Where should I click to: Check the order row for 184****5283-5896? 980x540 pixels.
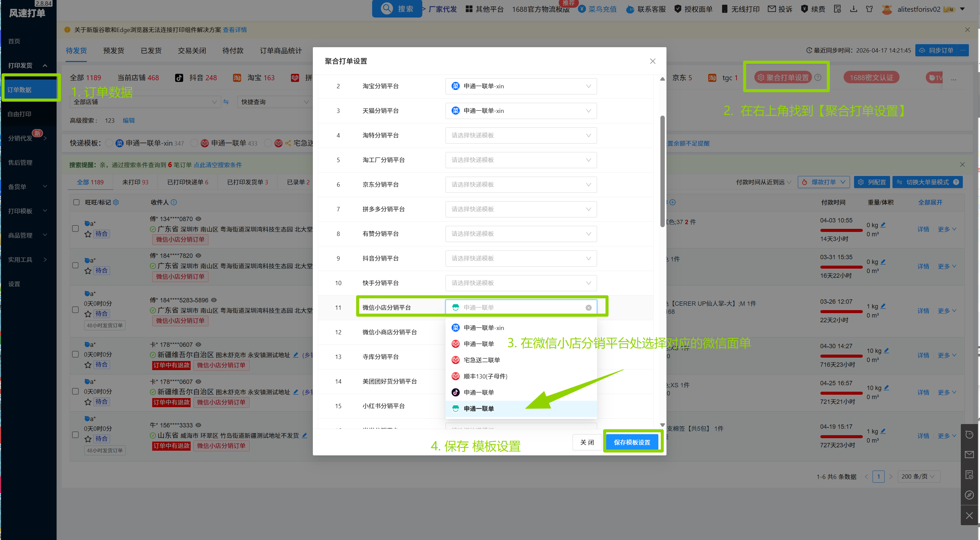tap(75, 309)
